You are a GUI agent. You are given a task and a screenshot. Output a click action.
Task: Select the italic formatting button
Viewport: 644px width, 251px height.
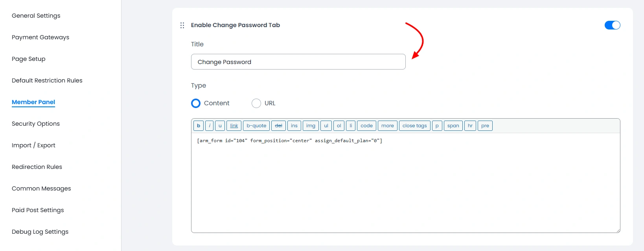pyautogui.click(x=209, y=126)
